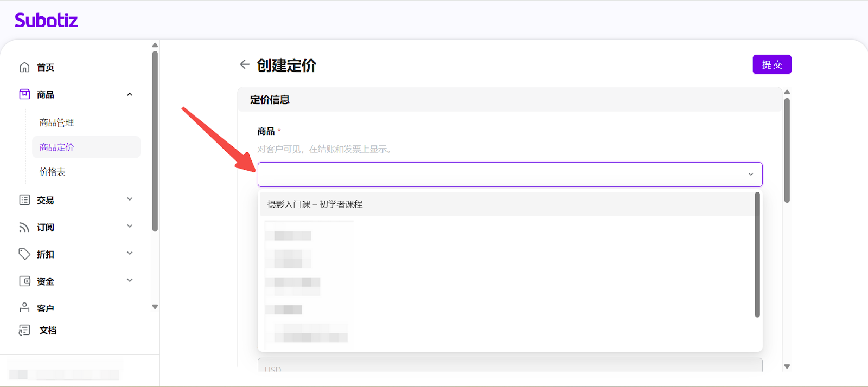Click the 资金 wallet icon

24,281
